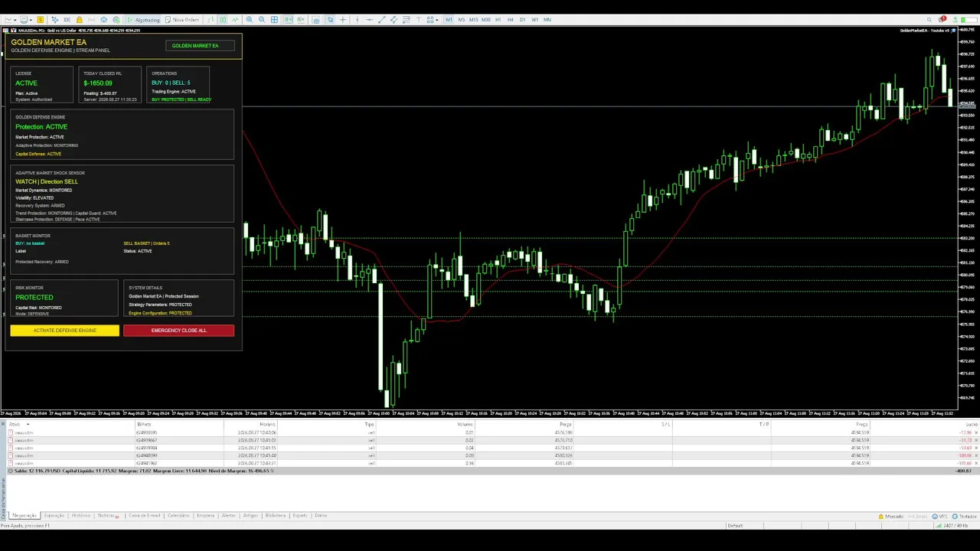Close position with loss -59.69
The height and width of the screenshot is (551, 980).
pyautogui.click(x=976, y=448)
